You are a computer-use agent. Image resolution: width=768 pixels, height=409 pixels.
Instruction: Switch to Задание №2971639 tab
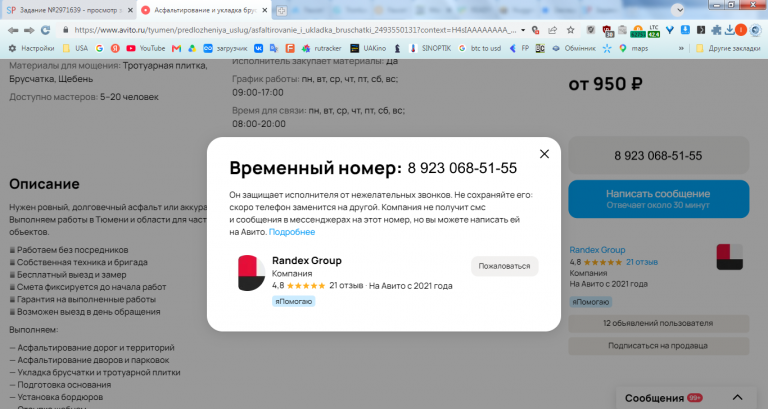tap(69, 10)
